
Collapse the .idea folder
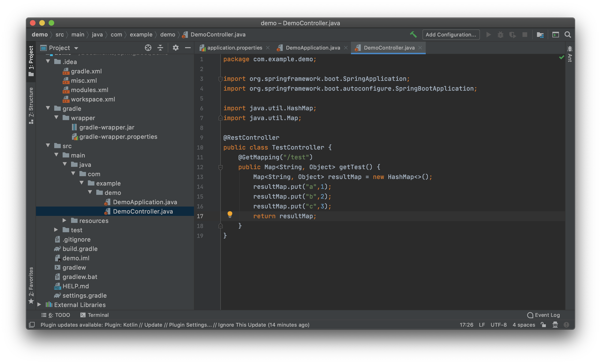pyautogui.click(x=48, y=61)
